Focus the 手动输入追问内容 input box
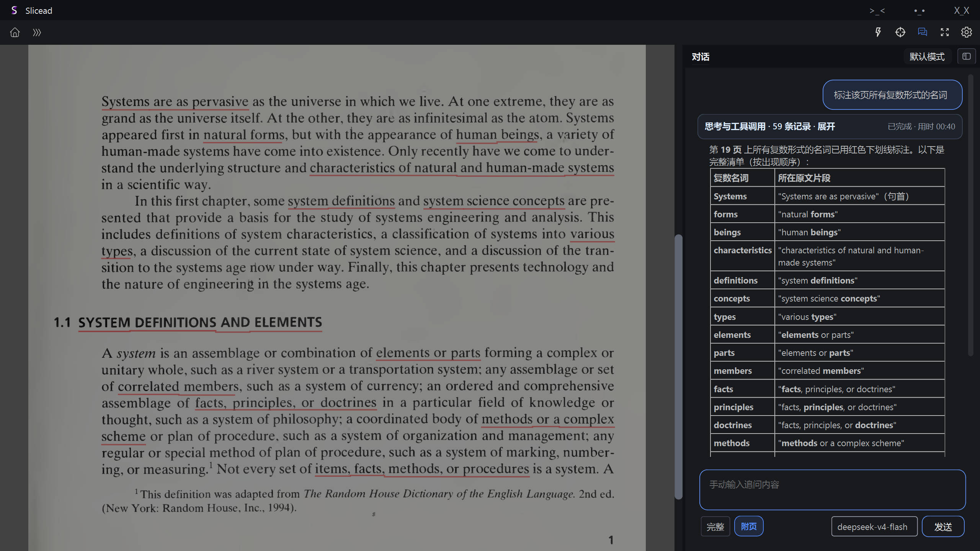The image size is (980, 551). point(833,490)
